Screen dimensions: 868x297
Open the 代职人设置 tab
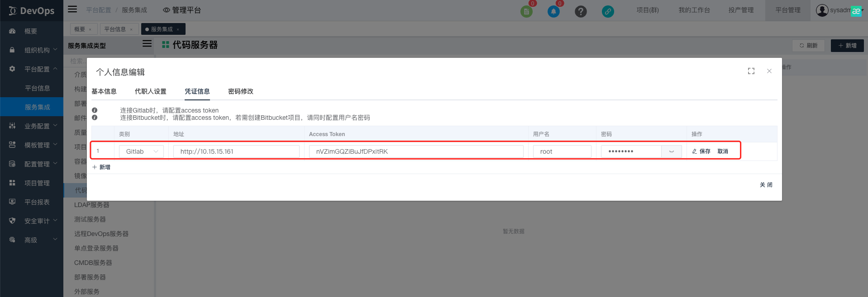[151, 91]
